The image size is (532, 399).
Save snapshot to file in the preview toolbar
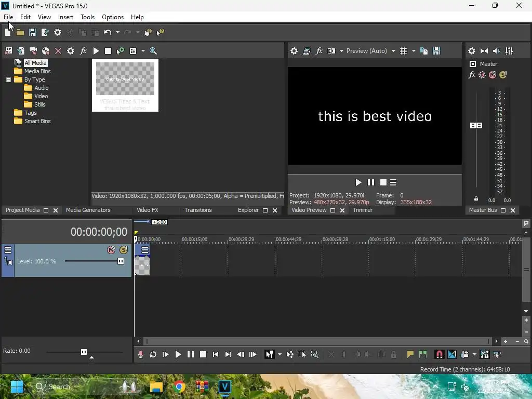(436, 51)
